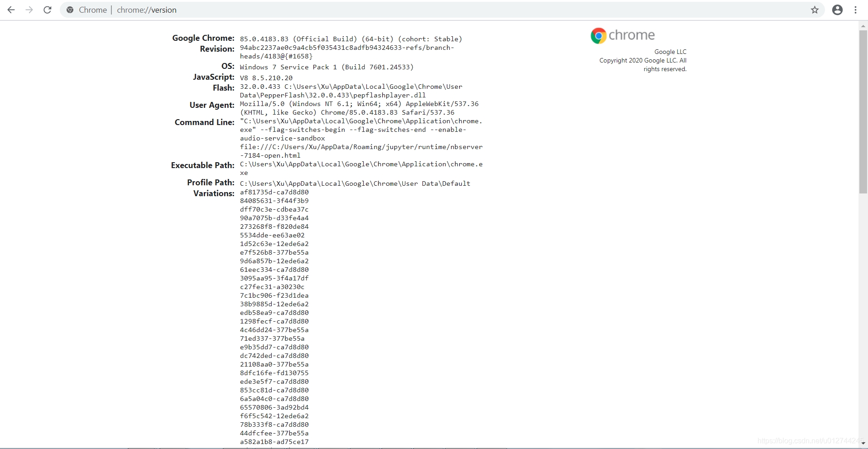Click variation 78b333f8-ca7d8d80
This screenshot has height=449, width=868.
coord(274,425)
